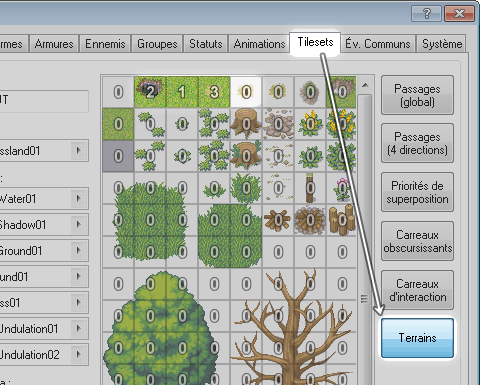Expand the ss01 graphic selector arrow
The width and height of the screenshot is (480, 385).
pos(79,302)
